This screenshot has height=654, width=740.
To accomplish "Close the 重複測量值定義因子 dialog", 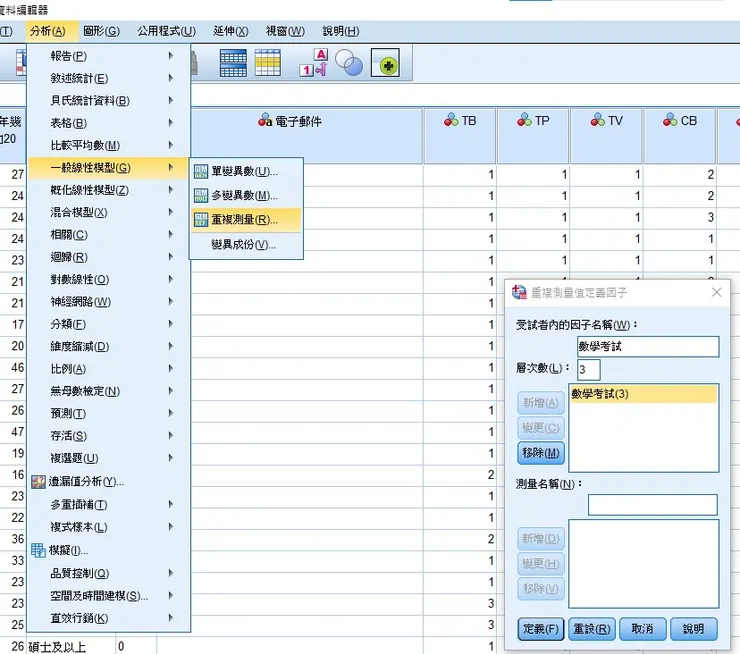I will [716, 293].
